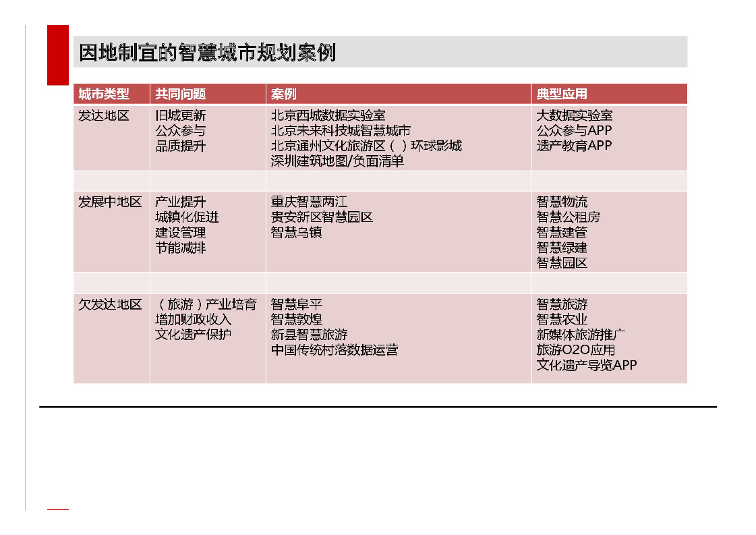Viewport: 756px width, 535px height.
Task: Select the red block beside the title
Action: 58,55
